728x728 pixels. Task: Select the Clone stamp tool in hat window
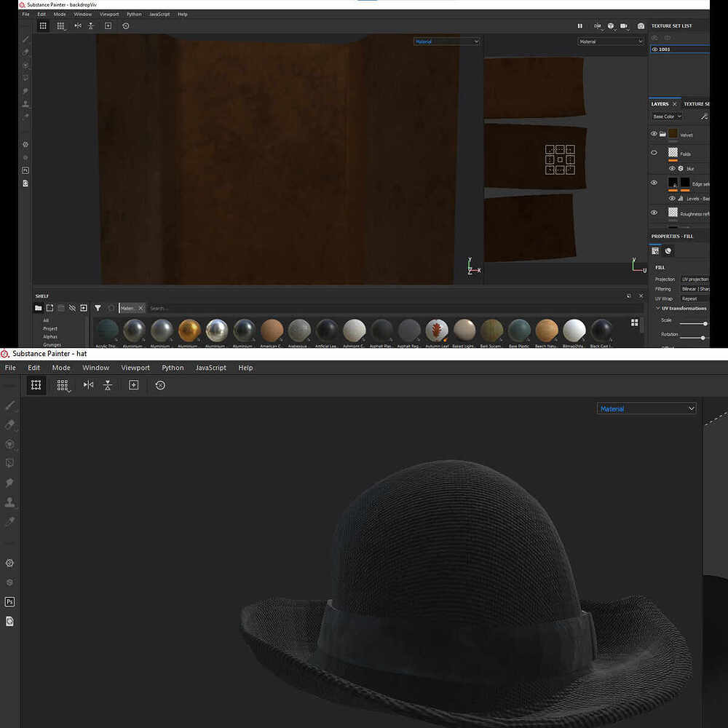point(9,502)
